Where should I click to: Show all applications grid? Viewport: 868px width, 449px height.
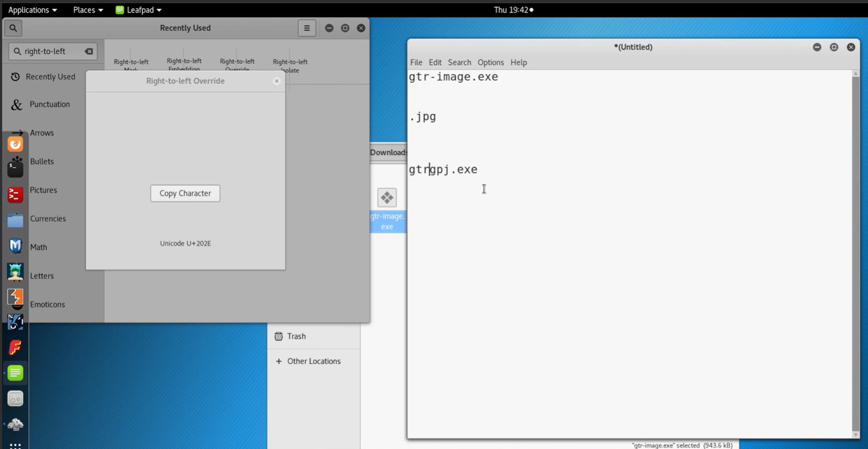click(x=15, y=445)
